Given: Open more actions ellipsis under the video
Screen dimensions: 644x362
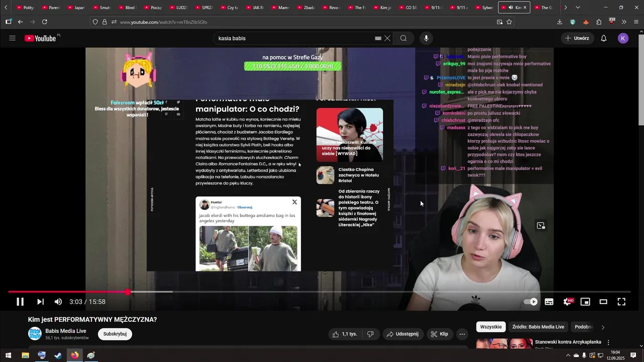Looking at the screenshot, I should tap(462, 334).
